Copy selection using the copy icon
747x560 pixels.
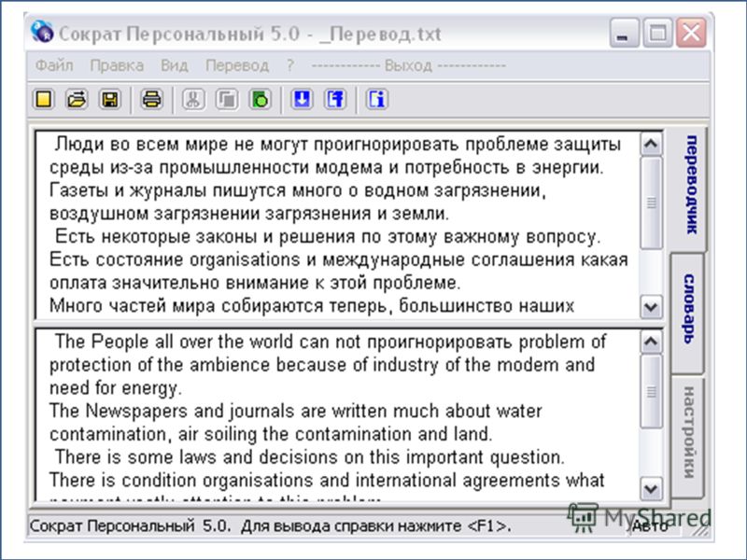pyautogui.click(x=227, y=100)
